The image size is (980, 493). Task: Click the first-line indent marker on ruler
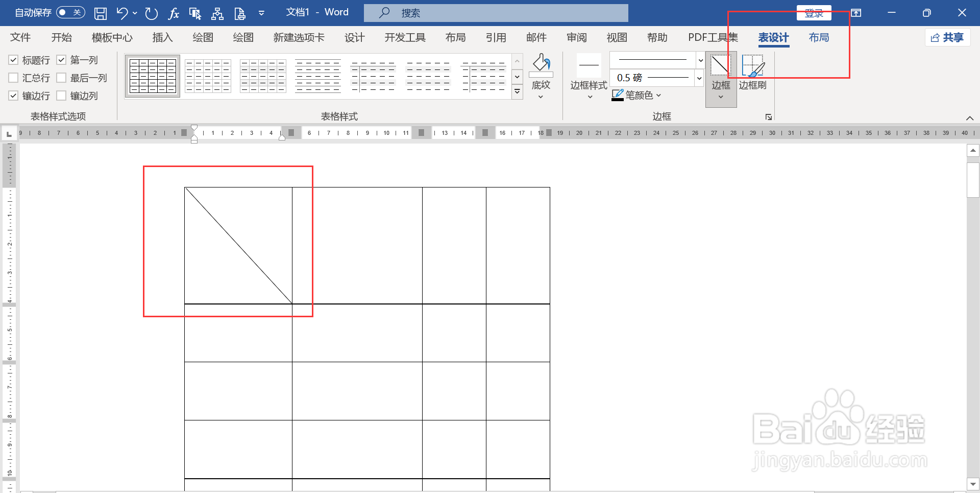pos(194,128)
